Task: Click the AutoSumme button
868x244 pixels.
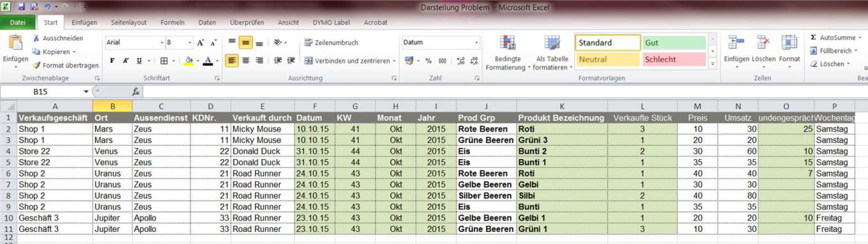Action: [x=832, y=38]
